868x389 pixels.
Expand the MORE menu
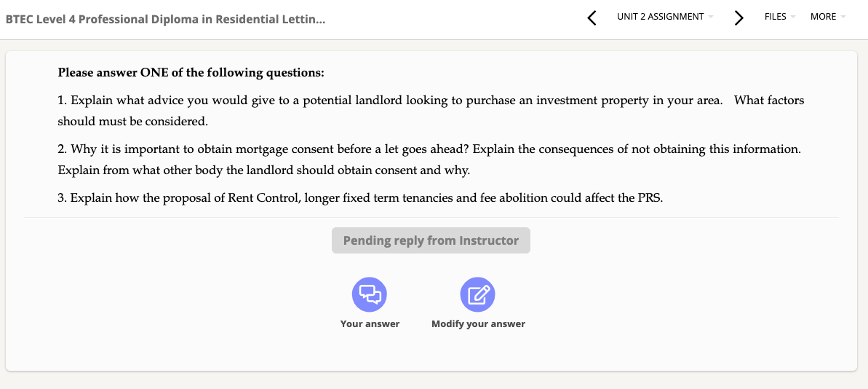pyautogui.click(x=827, y=17)
